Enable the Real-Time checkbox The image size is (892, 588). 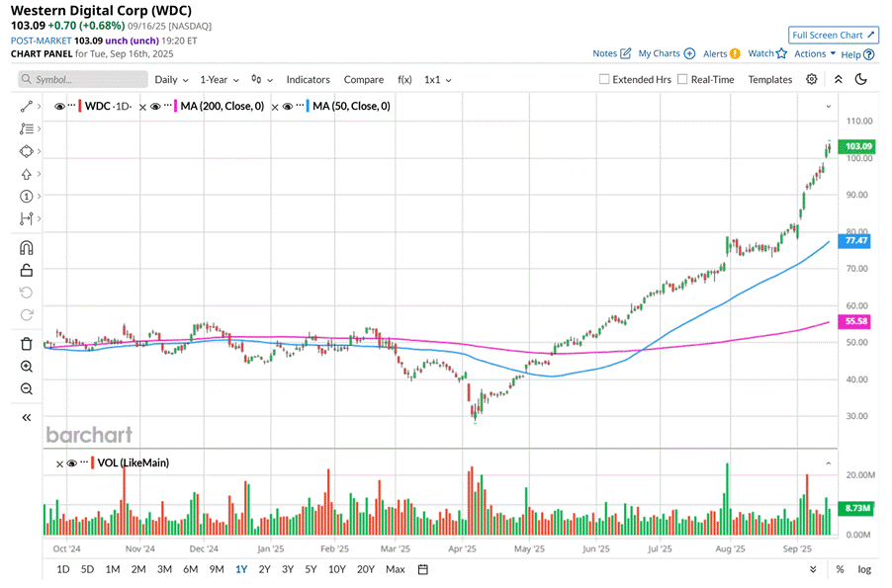tap(682, 79)
